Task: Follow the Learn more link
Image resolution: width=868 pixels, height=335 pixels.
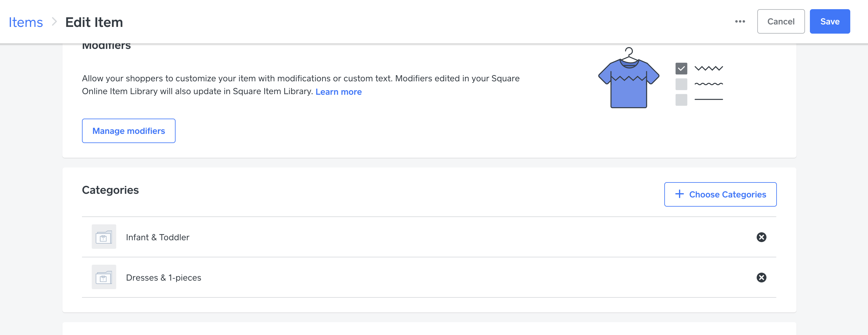Action: click(338, 92)
